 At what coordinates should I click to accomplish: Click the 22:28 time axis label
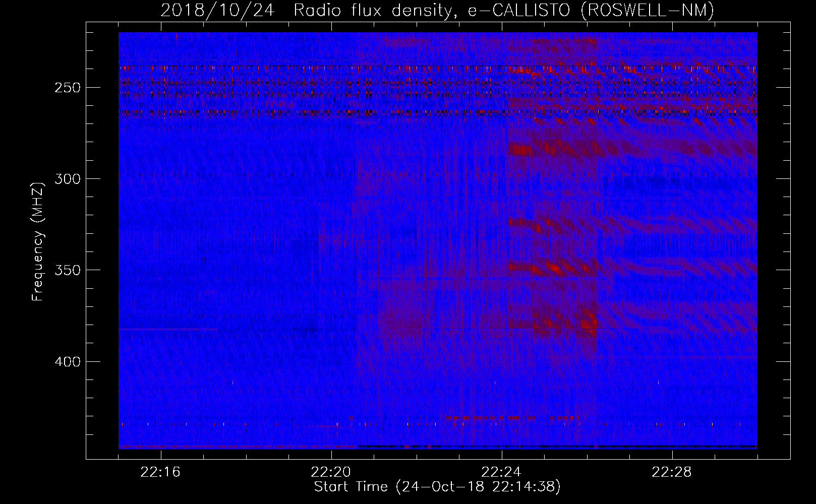click(672, 472)
